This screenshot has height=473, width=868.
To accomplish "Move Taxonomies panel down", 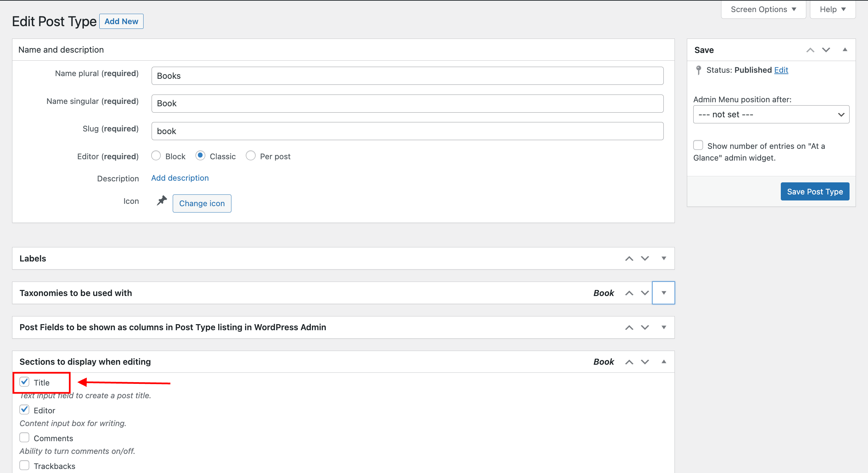I will pos(645,293).
